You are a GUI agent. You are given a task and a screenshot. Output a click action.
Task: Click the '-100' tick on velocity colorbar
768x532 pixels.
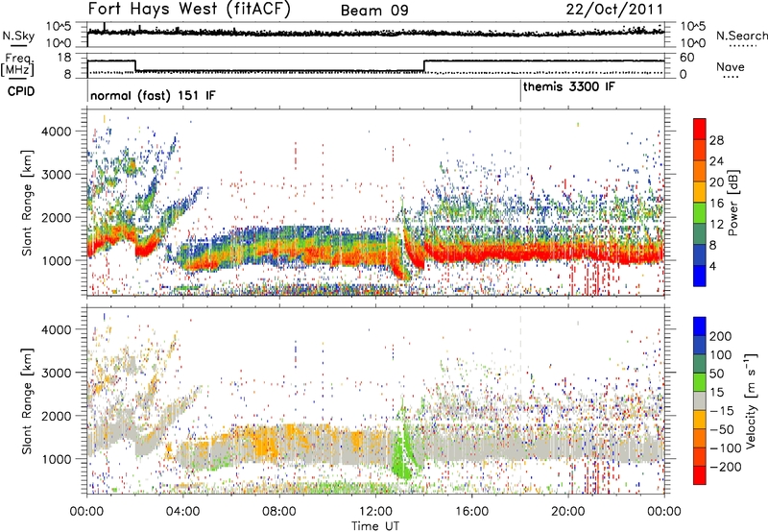coord(726,448)
